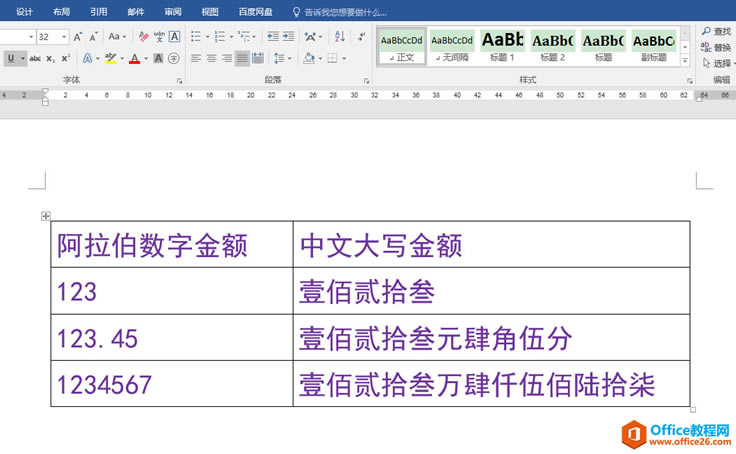Expand font color dropdown arrow
736x454 pixels.
[x=146, y=58]
